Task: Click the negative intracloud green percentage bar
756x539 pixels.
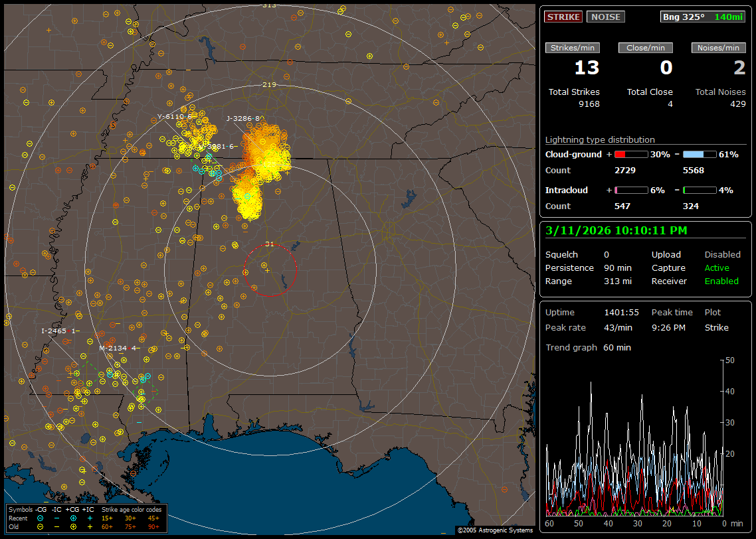Action: pyautogui.click(x=699, y=190)
